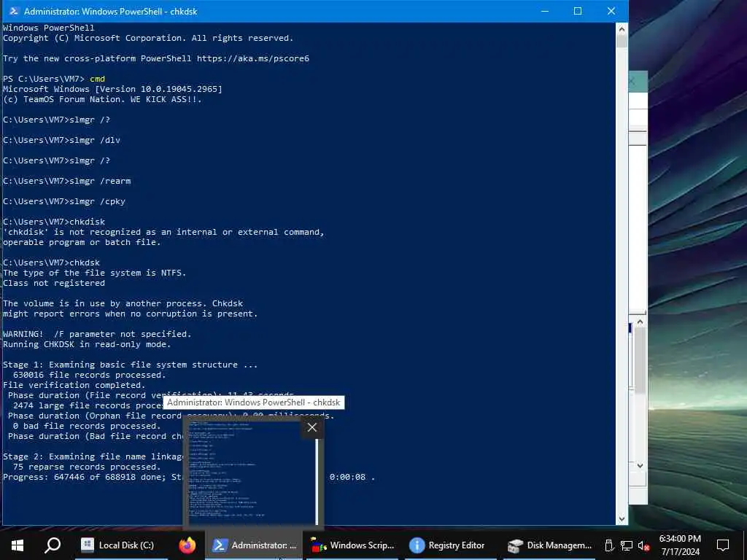Click 'Running CHKDSK in read-only mode.' text
The width and height of the screenshot is (747, 560).
click(x=87, y=344)
